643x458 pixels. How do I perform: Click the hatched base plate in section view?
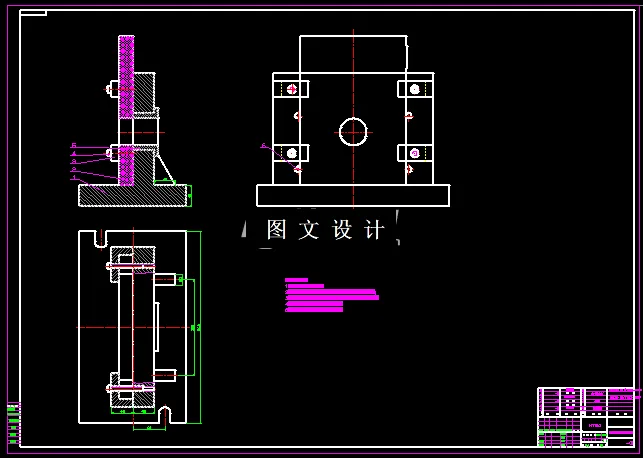132,196
